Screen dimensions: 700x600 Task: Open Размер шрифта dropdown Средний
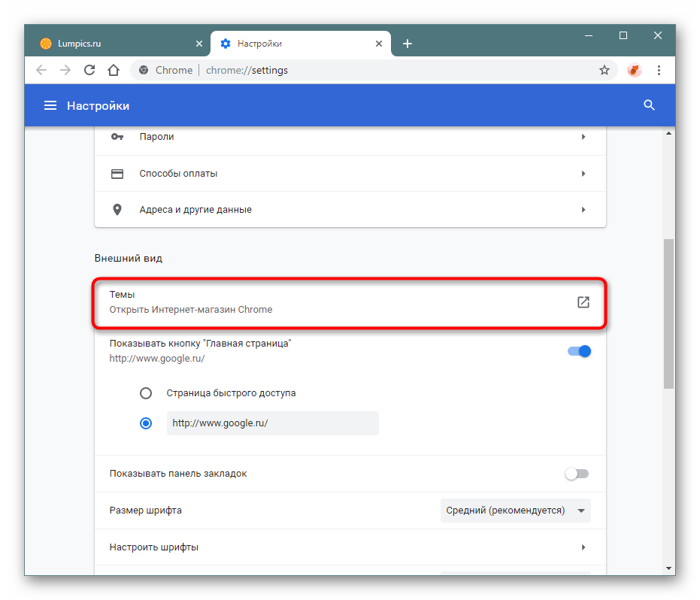click(x=516, y=511)
